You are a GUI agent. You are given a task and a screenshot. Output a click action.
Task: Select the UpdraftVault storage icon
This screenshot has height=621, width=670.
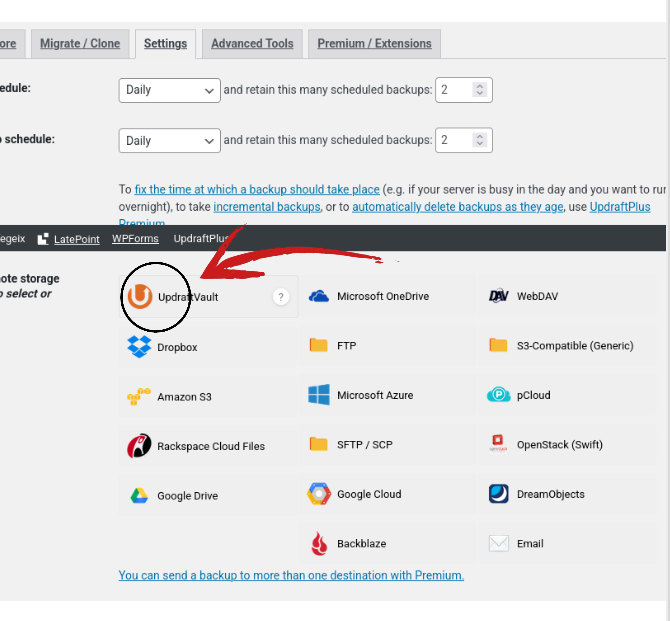click(139, 297)
